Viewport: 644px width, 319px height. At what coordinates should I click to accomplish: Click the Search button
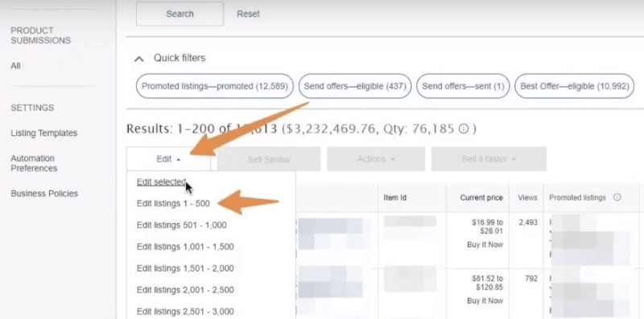point(180,14)
